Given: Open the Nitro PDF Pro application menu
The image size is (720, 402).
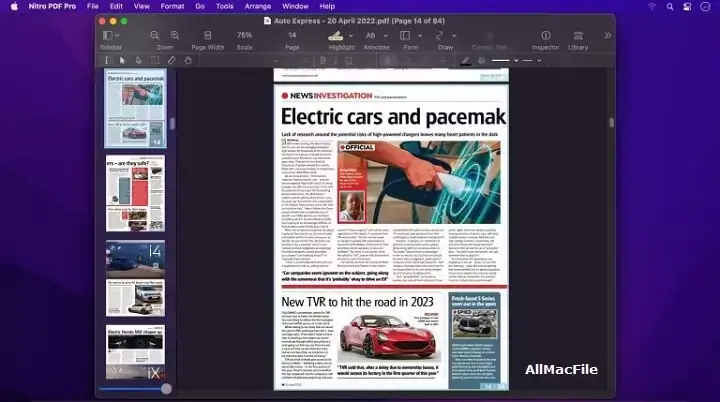Looking at the screenshot, I should click(x=52, y=6).
